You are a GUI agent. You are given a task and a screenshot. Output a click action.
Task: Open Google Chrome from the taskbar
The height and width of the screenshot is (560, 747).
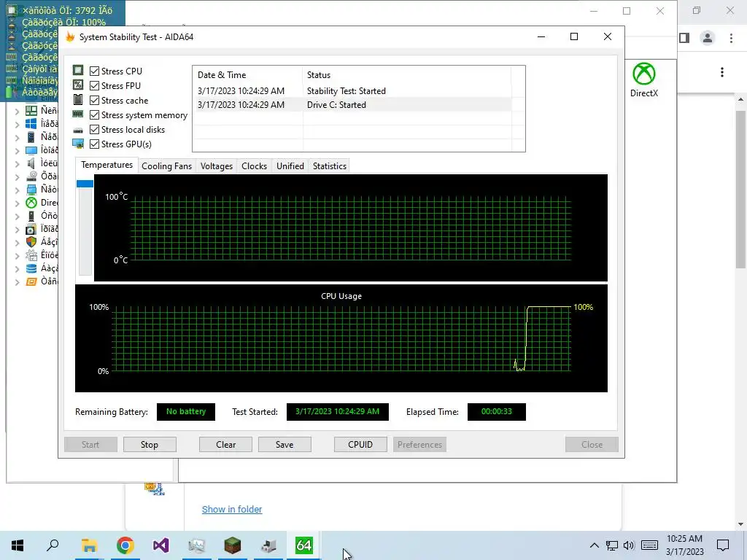125,545
